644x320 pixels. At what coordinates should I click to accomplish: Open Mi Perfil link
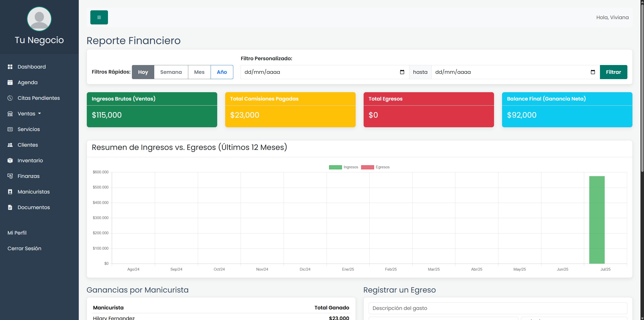[17, 233]
